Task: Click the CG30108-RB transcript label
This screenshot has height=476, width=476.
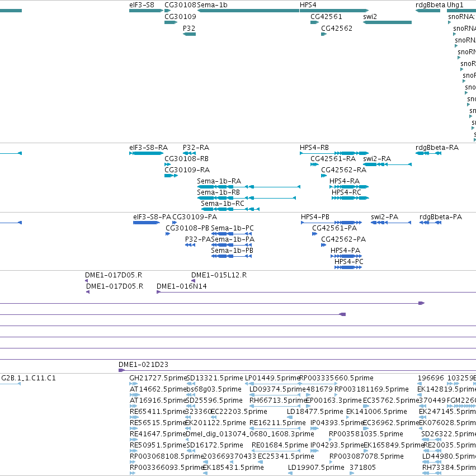Action: (x=186, y=159)
